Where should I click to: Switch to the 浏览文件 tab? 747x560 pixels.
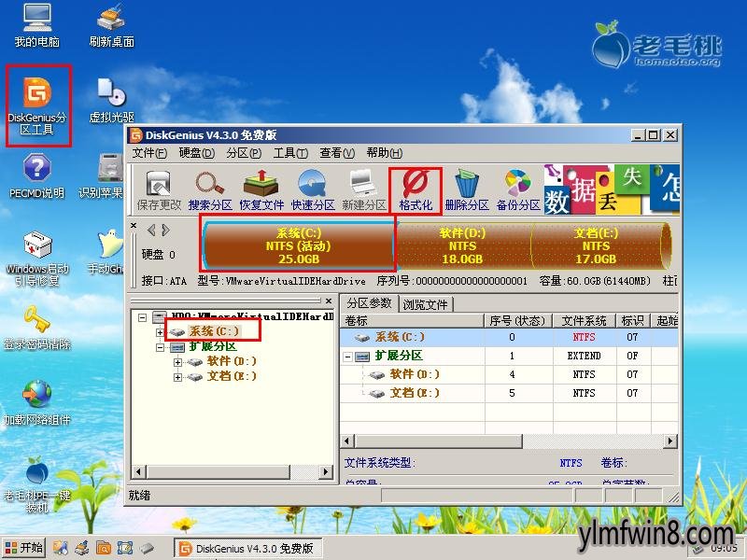(425, 304)
